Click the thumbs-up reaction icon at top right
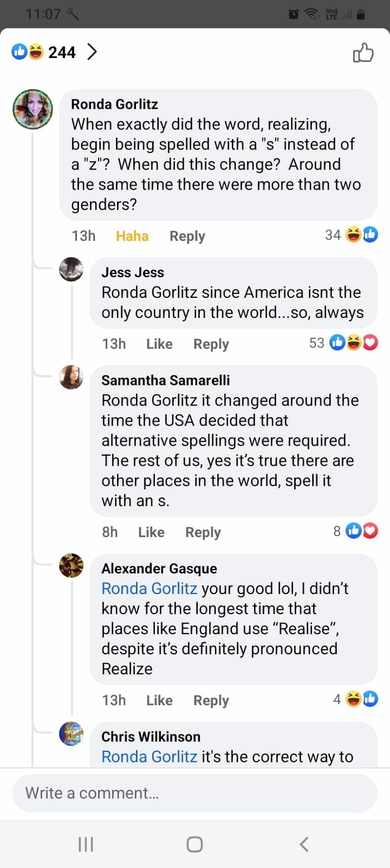The image size is (390, 868). (364, 52)
